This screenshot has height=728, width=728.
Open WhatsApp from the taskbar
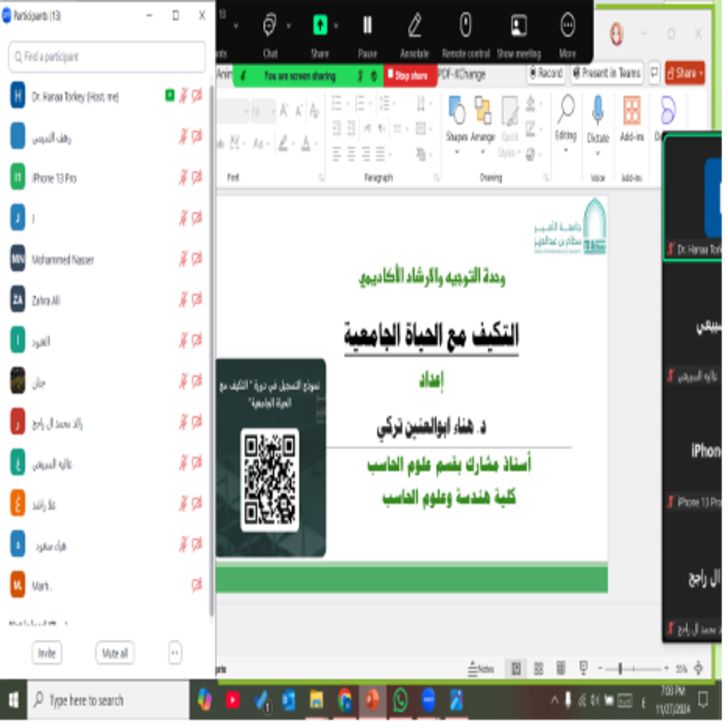400,700
